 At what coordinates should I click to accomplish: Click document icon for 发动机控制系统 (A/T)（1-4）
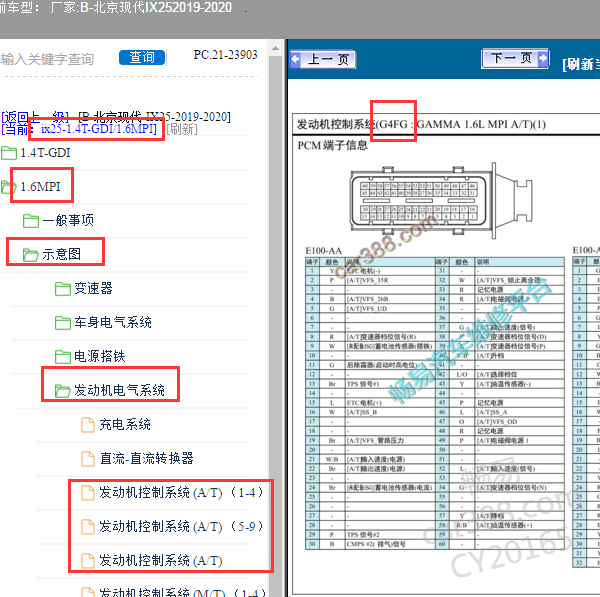(88, 493)
